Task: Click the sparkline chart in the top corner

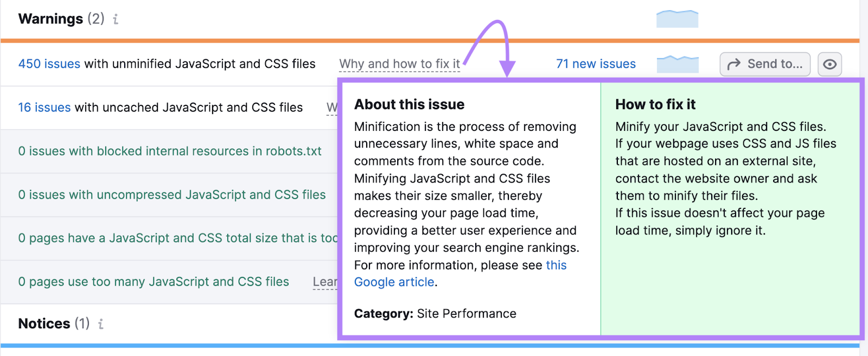Action: pyautogui.click(x=678, y=18)
